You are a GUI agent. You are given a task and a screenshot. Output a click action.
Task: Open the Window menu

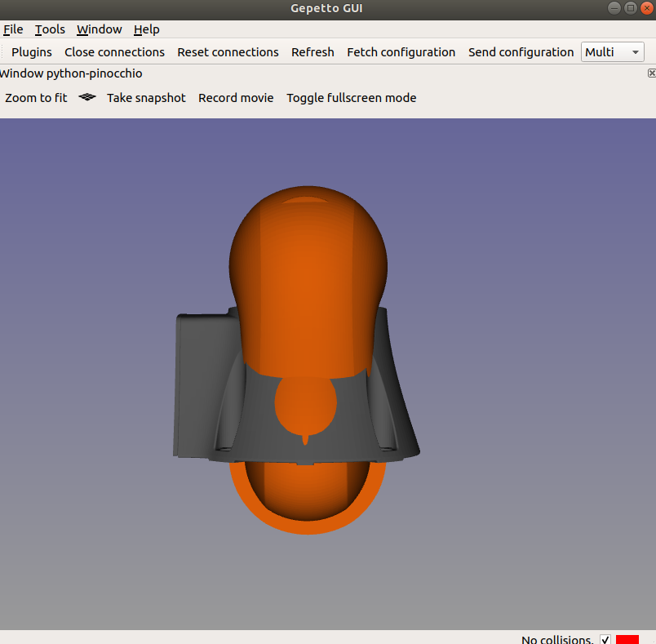tap(99, 29)
